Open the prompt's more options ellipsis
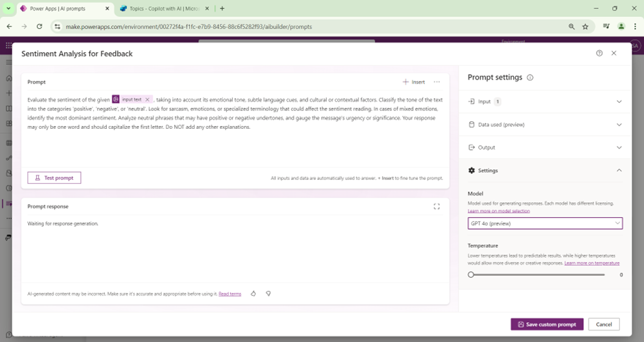Viewport: 644px width, 342px height. click(x=436, y=82)
